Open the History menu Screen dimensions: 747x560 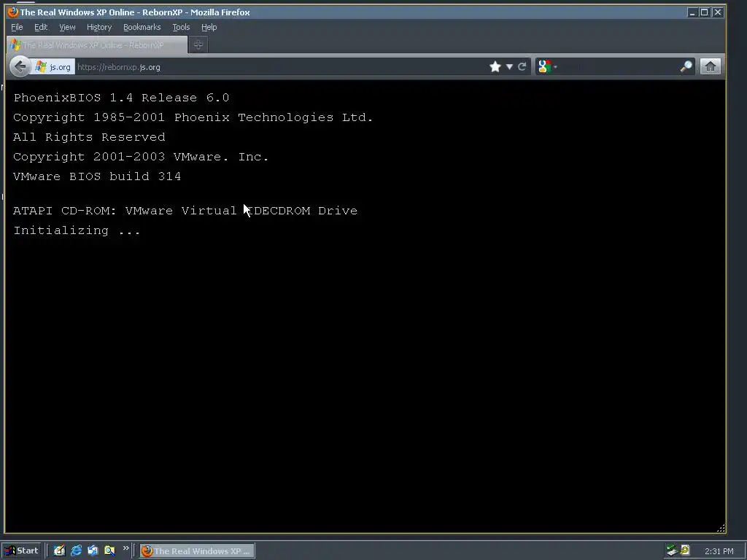click(99, 27)
